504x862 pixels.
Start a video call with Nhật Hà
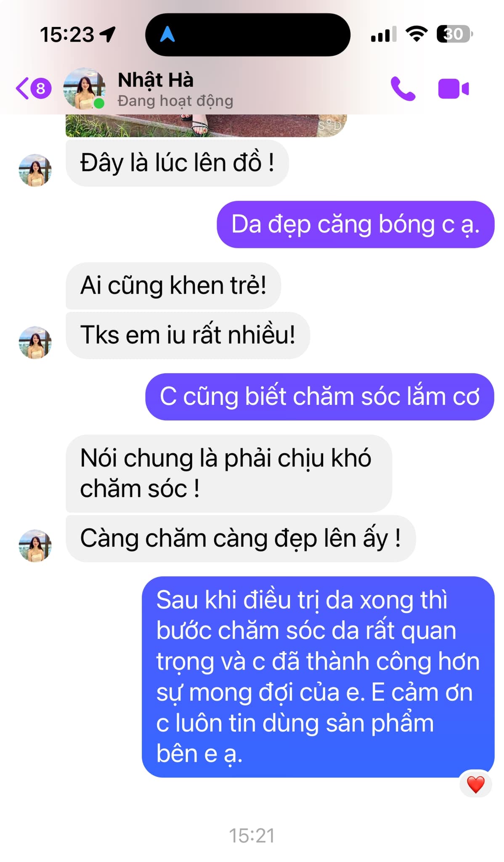[454, 89]
